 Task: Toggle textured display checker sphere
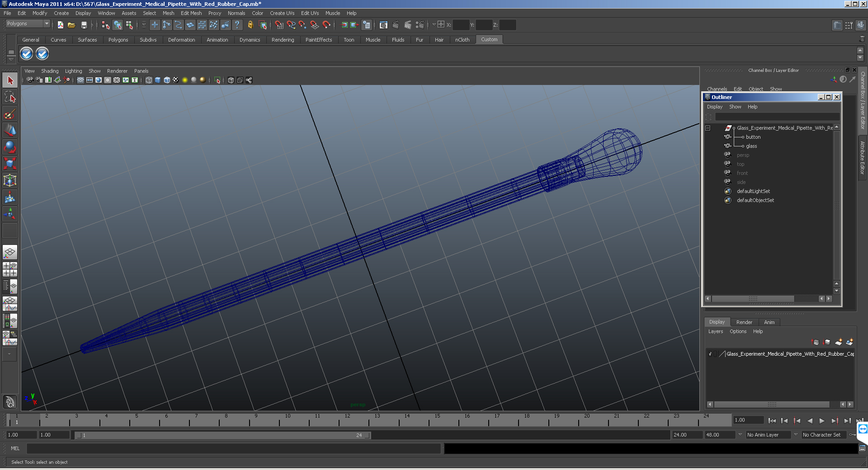[x=176, y=80]
